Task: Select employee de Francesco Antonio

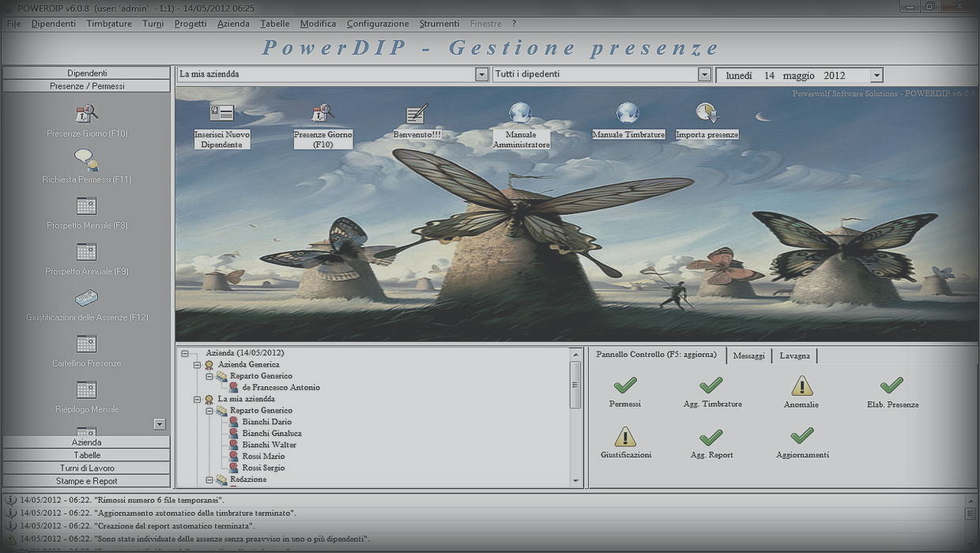Action: 281,388
